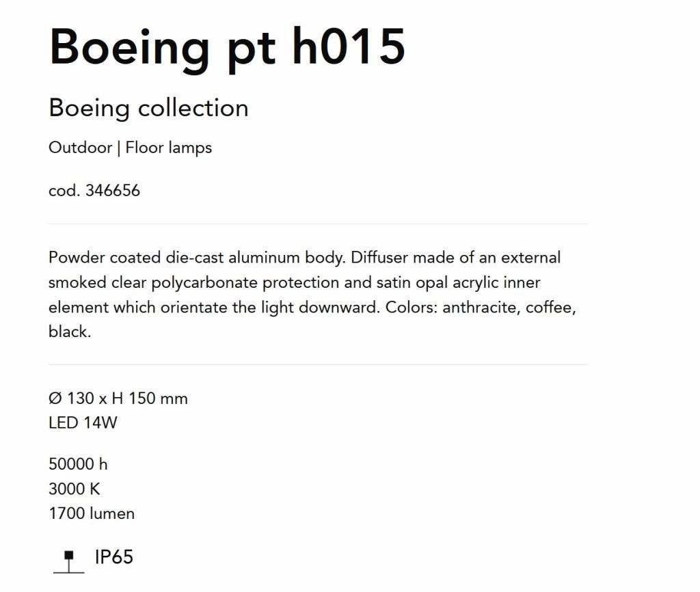
Task: Click the IP65 protection rating label
Action: pos(114,557)
